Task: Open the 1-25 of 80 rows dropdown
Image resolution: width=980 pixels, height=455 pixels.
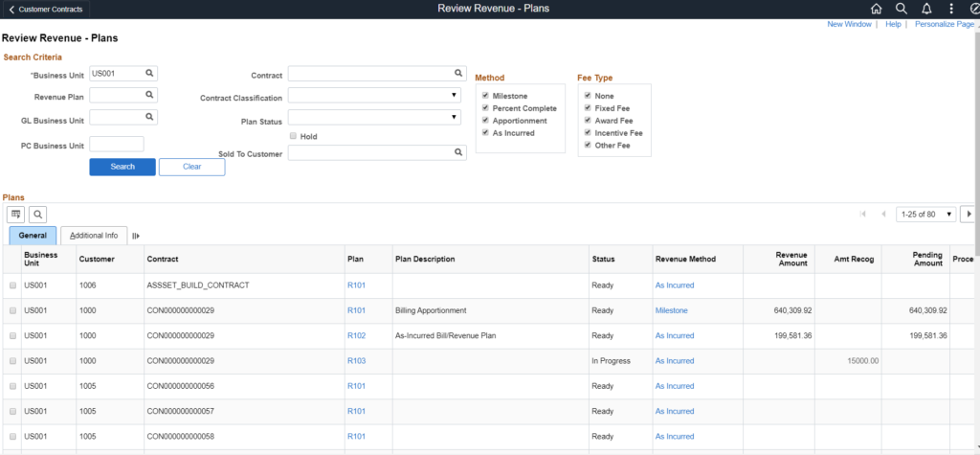Action: coord(926,214)
